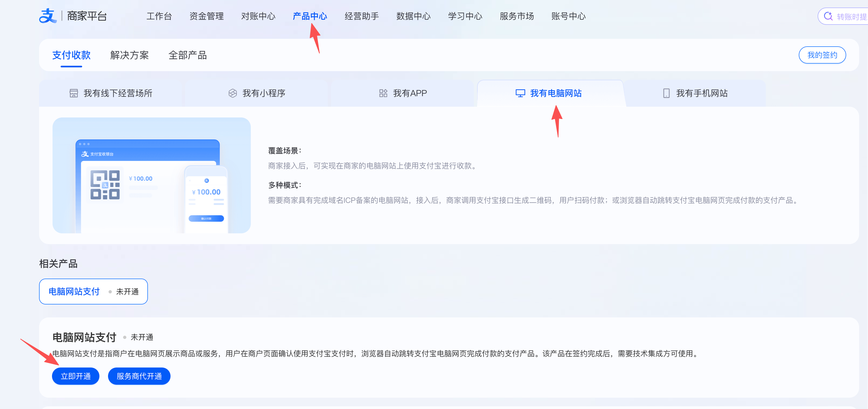
Task: Switch to 解决方案 tab
Action: click(129, 55)
